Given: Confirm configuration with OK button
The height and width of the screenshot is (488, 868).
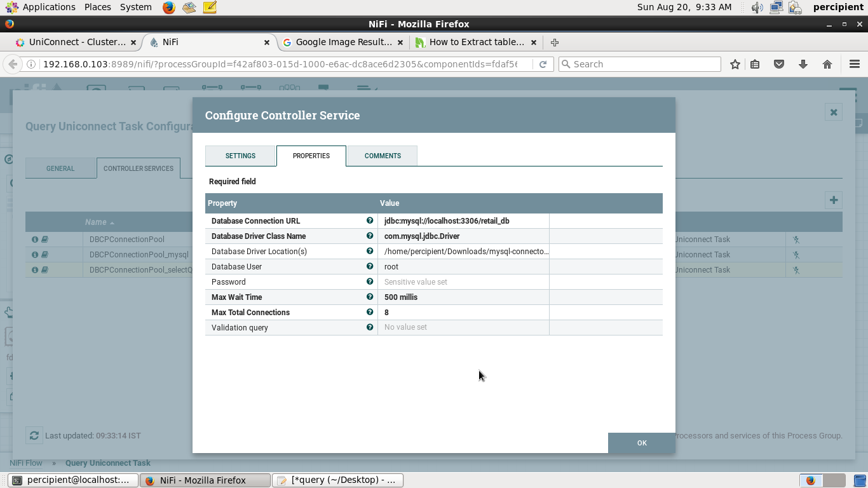Looking at the screenshot, I should click(x=641, y=443).
